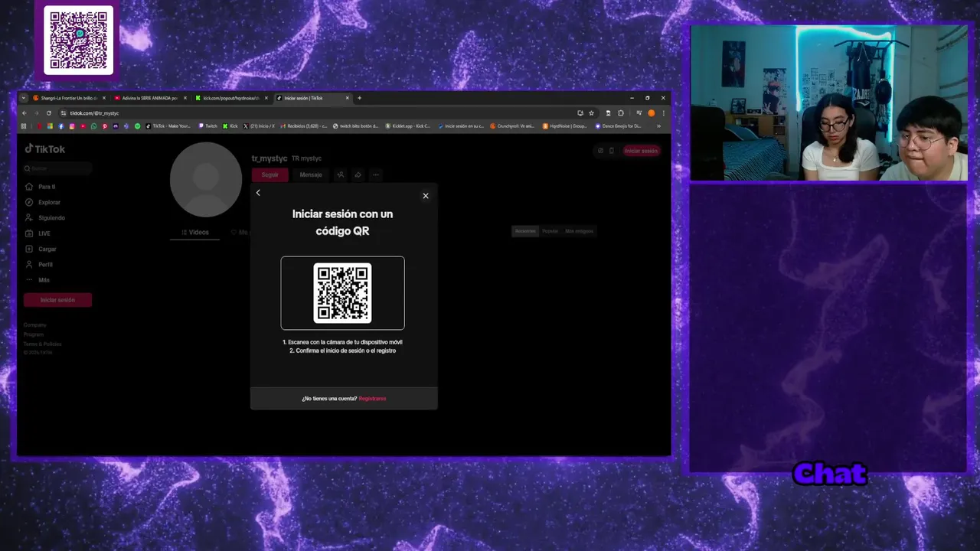Open the Chrome profile avatar
The height and width of the screenshot is (551, 980).
pyautogui.click(x=652, y=113)
